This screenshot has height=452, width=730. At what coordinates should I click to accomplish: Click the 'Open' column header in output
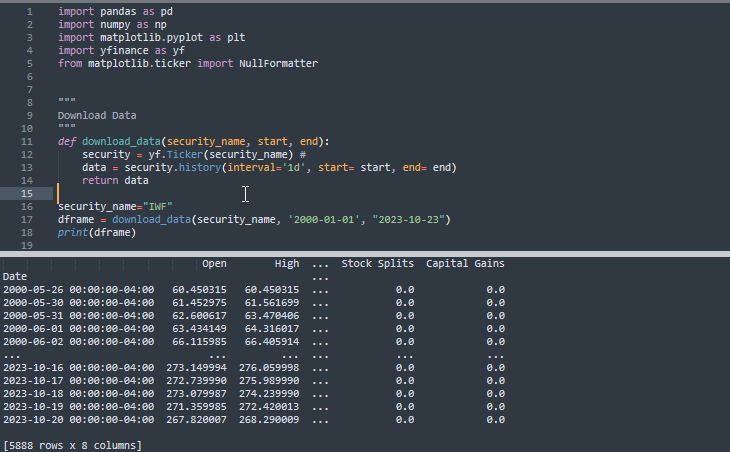pos(214,264)
